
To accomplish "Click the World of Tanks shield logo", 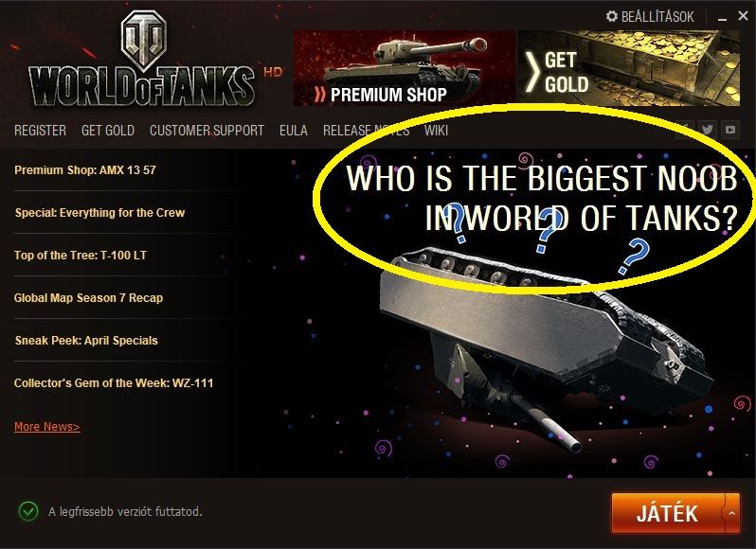I will pos(143,40).
